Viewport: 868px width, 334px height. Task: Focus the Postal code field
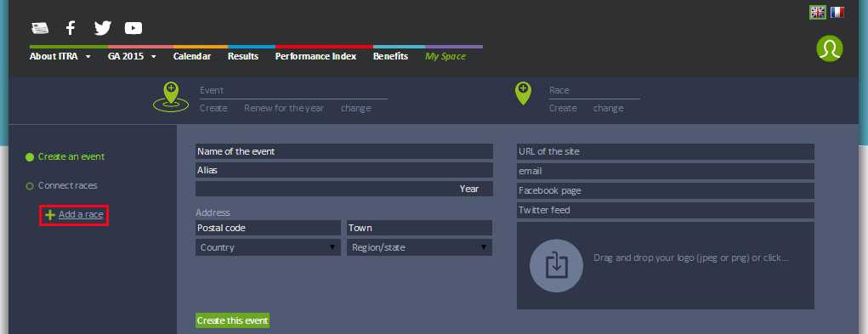[x=268, y=228]
